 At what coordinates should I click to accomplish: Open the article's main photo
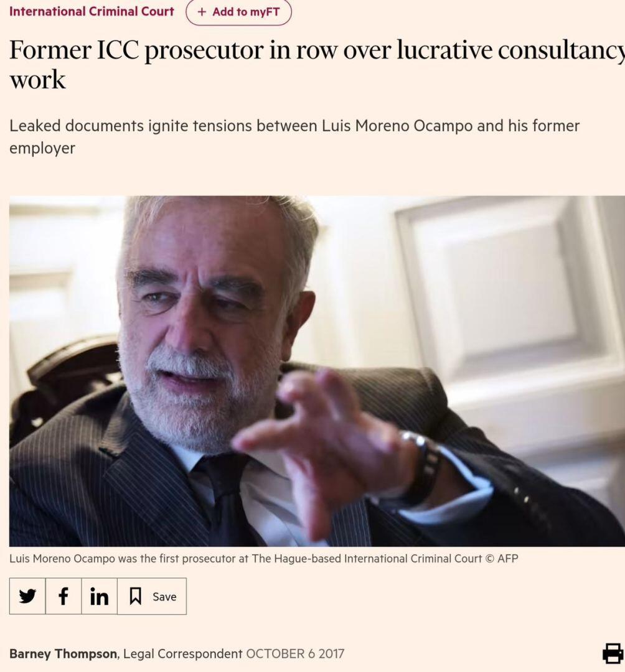tap(317, 371)
